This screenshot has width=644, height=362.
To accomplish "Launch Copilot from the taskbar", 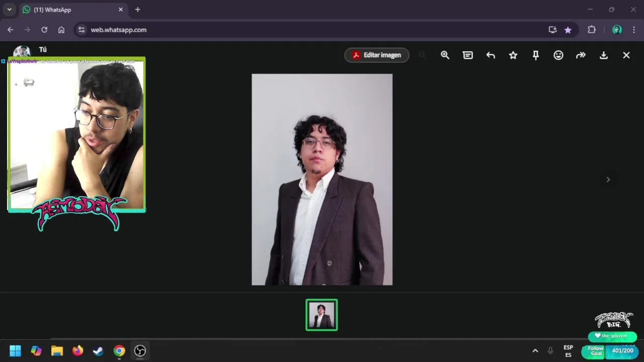I will (x=36, y=351).
